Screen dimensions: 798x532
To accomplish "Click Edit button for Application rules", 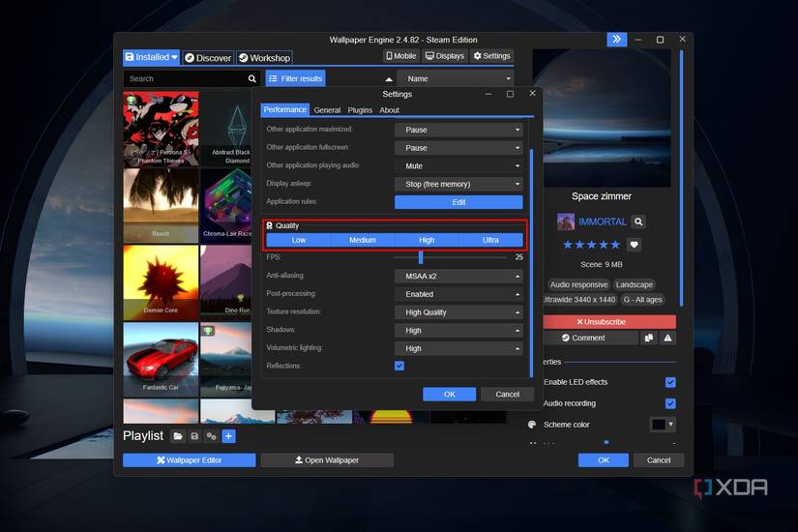I will [458, 202].
